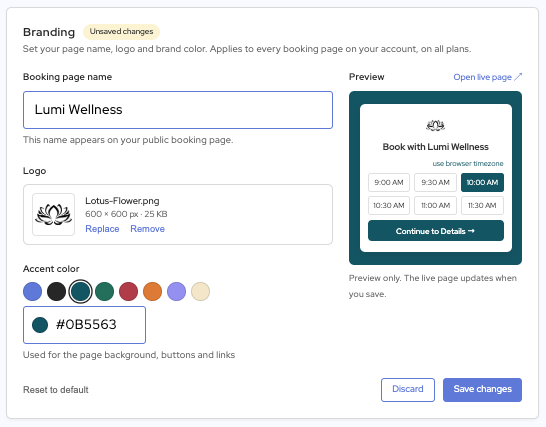Pick the 9:00 AM slot in preview
This screenshot has width=546, height=427.
[x=389, y=183]
